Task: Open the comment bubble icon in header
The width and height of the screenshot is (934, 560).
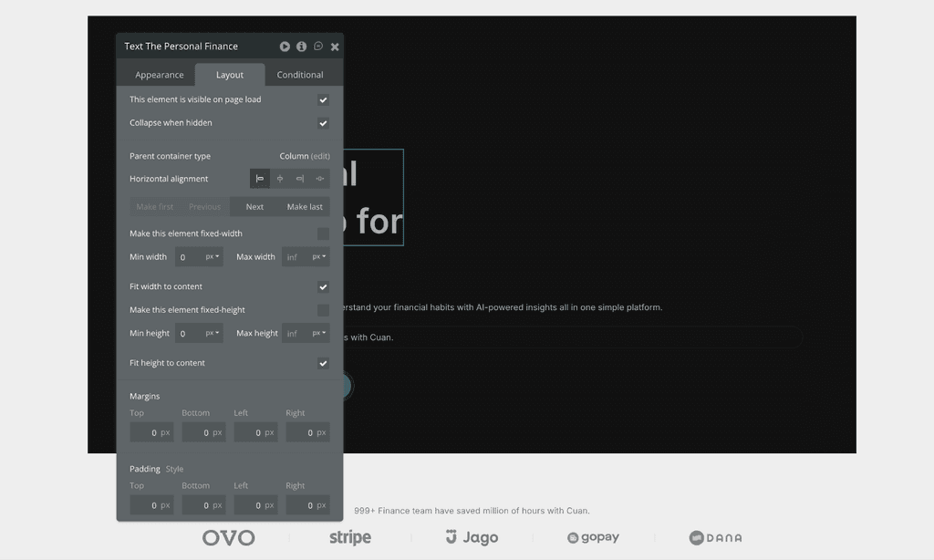Action: tap(318, 47)
